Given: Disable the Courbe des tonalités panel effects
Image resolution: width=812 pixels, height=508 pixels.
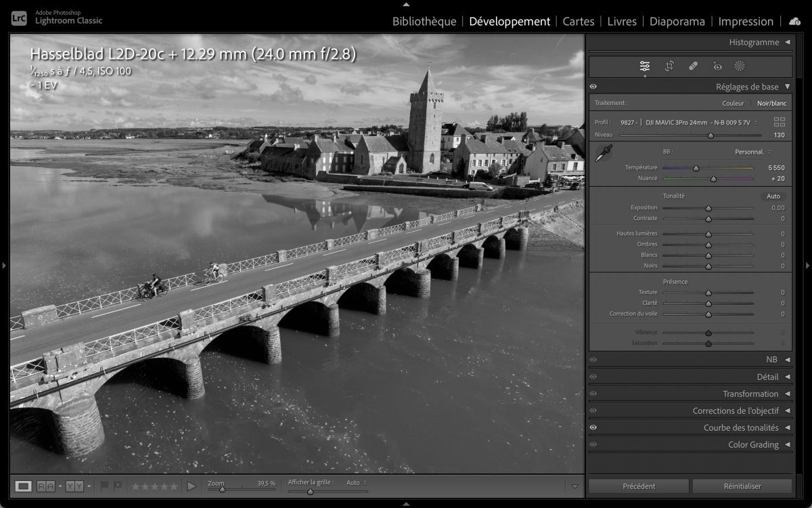Looking at the screenshot, I should pos(593,428).
